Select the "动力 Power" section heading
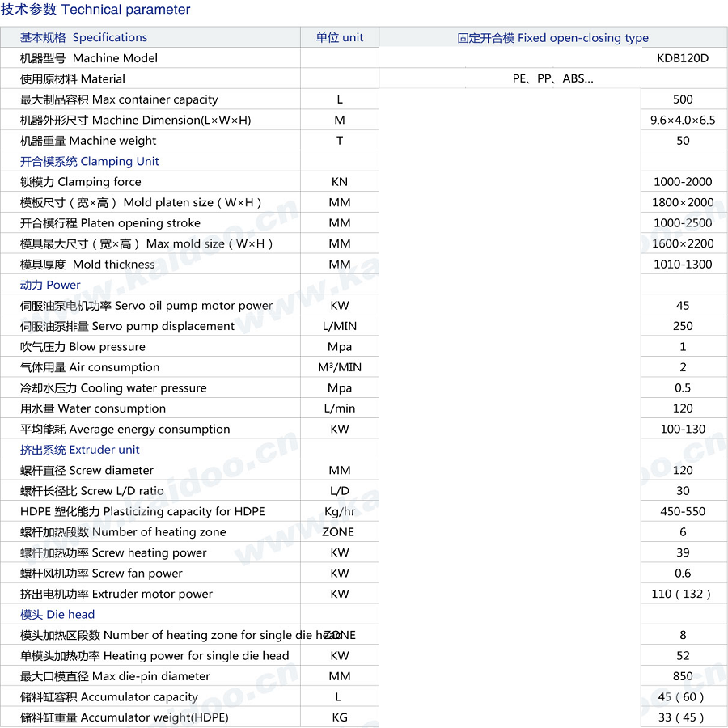Viewport: 728px width, 728px height. pos(50,285)
